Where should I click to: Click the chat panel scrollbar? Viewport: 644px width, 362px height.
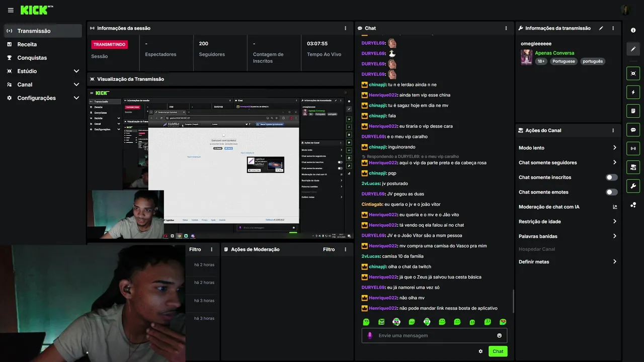coord(513,301)
